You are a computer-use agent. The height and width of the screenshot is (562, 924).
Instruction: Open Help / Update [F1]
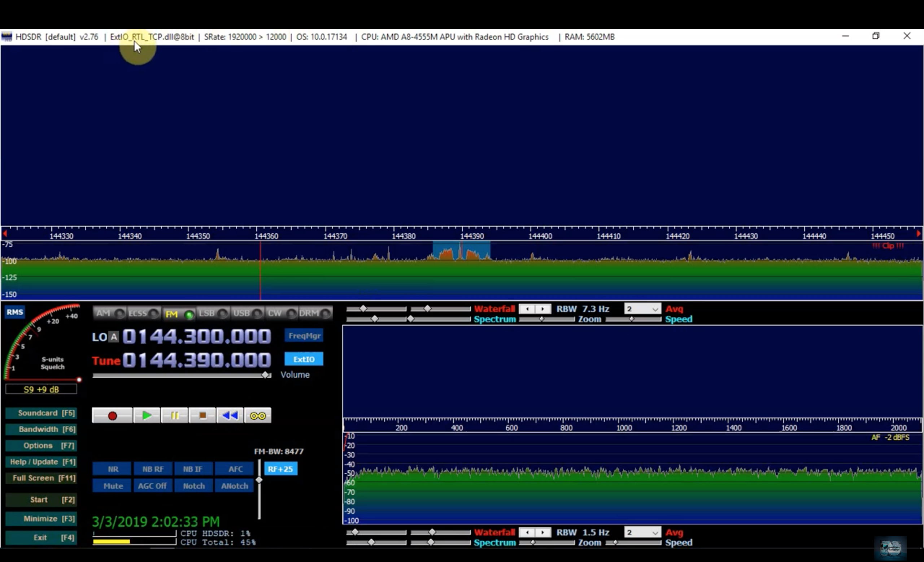42,462
